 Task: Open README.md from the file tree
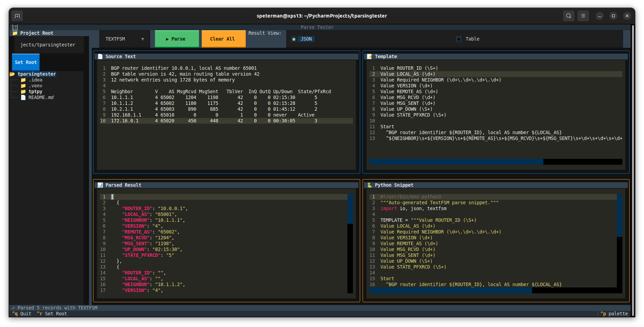click(x=40, y=97)
